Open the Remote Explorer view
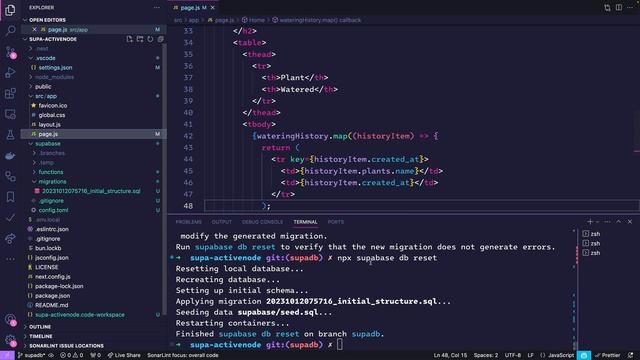Image resolution: width=640 pixels, height=360 pixels. pos(10,114)
